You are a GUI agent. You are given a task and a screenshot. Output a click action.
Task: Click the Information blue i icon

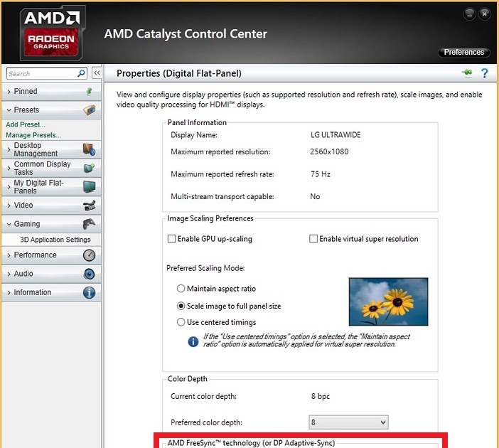coord(89,292)
